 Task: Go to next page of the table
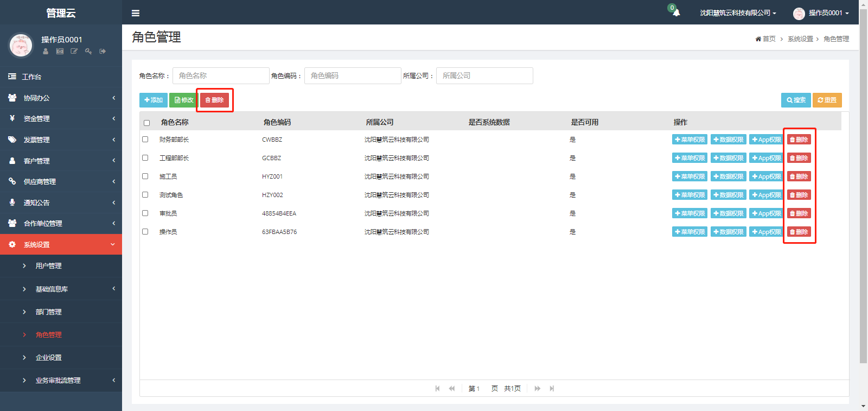tap(537, 388)
